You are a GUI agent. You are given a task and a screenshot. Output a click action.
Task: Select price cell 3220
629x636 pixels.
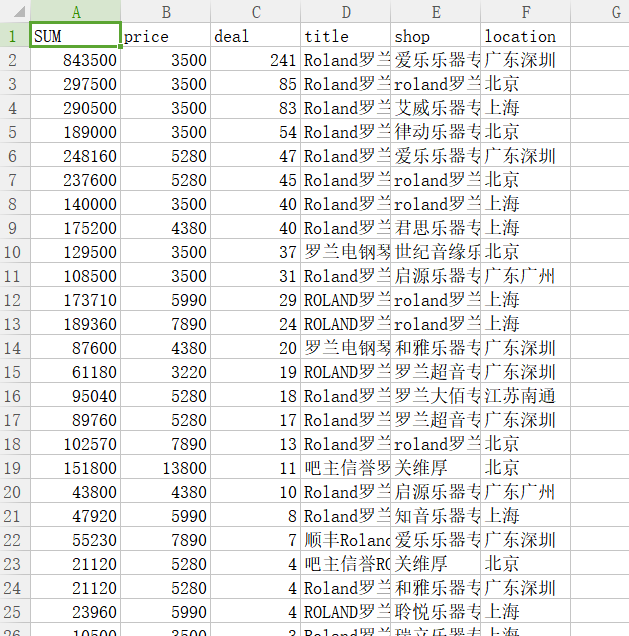click(x=165, y=372)
